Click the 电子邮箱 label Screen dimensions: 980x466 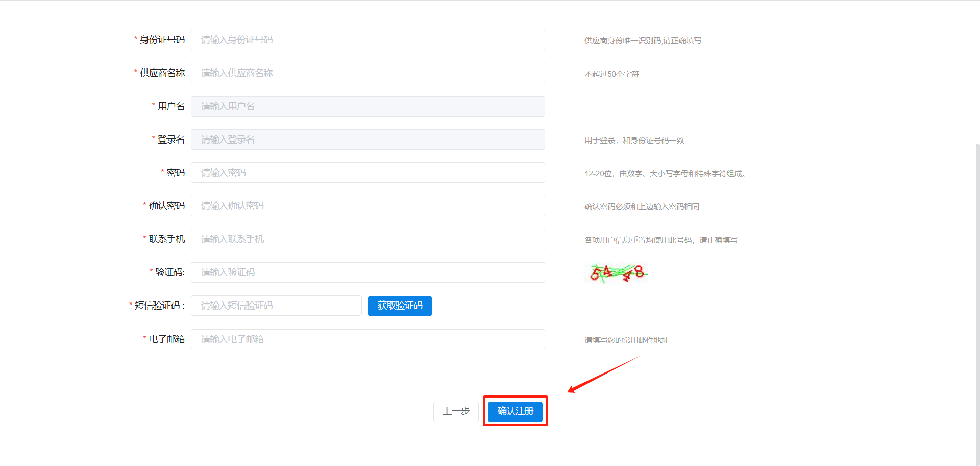coord(167,339)
